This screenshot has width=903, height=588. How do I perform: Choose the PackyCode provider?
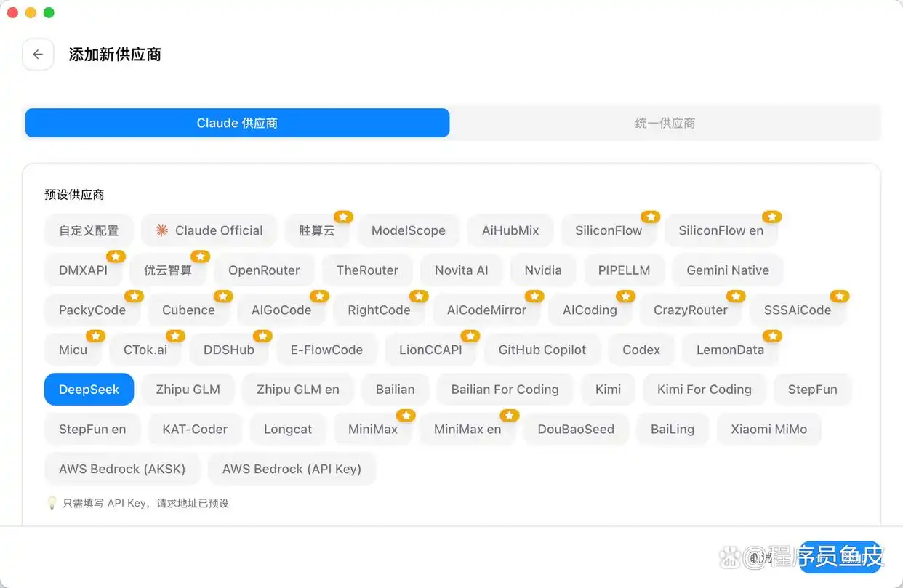(x=92, y=310)
